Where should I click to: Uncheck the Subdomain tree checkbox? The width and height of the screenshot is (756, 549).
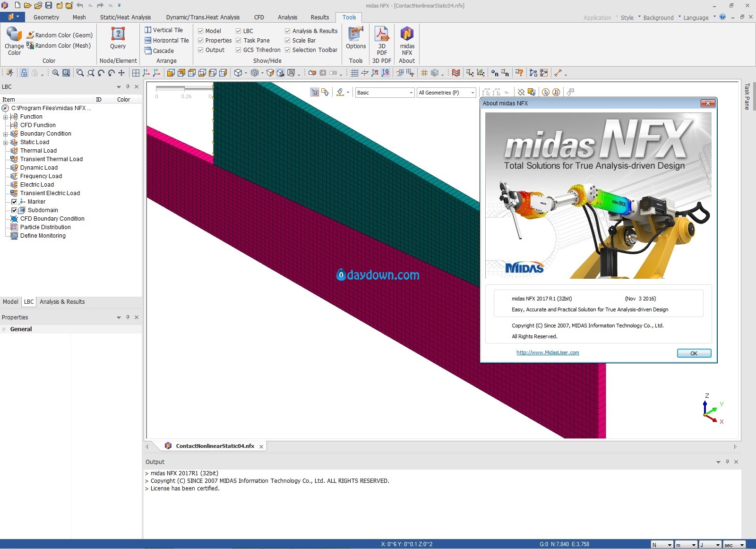click(x=14, y=210)
